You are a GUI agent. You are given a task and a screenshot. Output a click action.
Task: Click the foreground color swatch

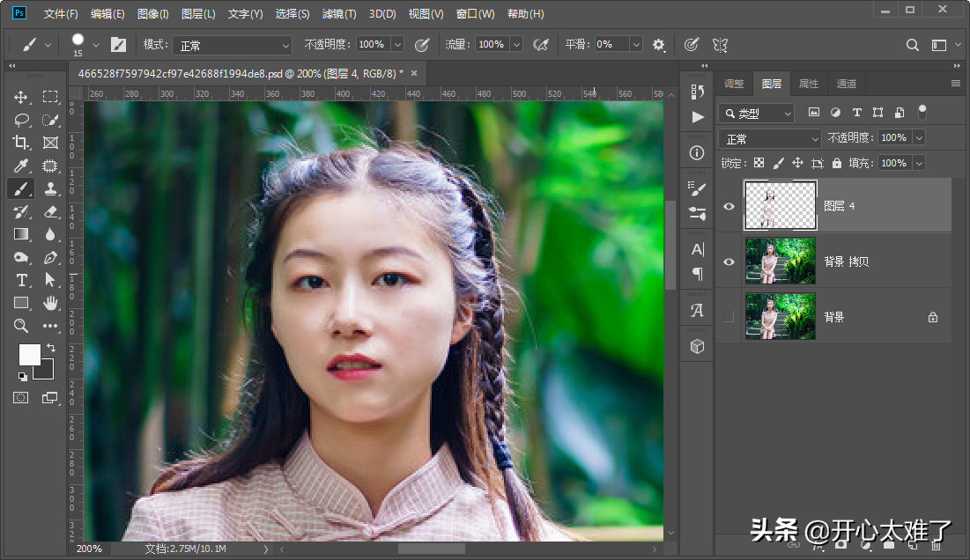29,355
